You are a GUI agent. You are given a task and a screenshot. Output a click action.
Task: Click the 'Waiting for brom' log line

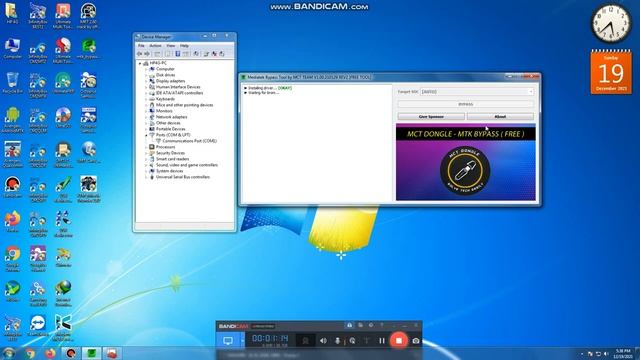(263, 93)
